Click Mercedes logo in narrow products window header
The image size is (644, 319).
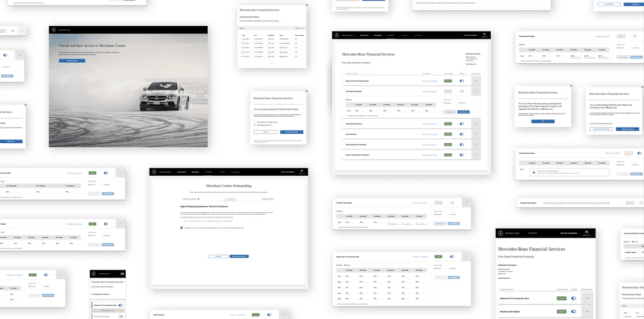[501, 234]
